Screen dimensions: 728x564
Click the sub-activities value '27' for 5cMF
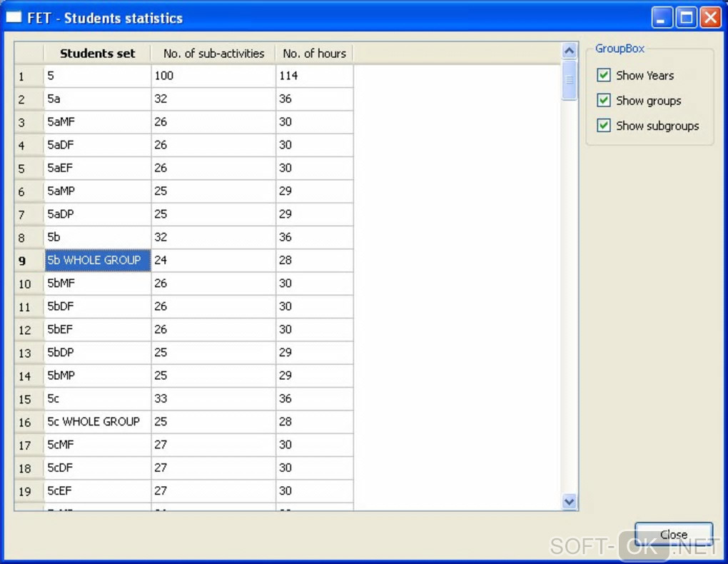coord(213,445)
